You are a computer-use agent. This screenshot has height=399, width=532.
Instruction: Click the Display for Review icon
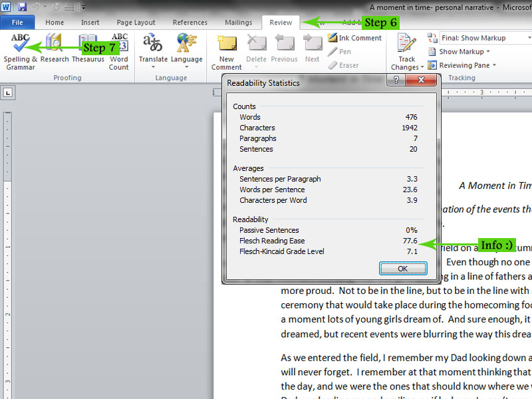tap(432, 38)
